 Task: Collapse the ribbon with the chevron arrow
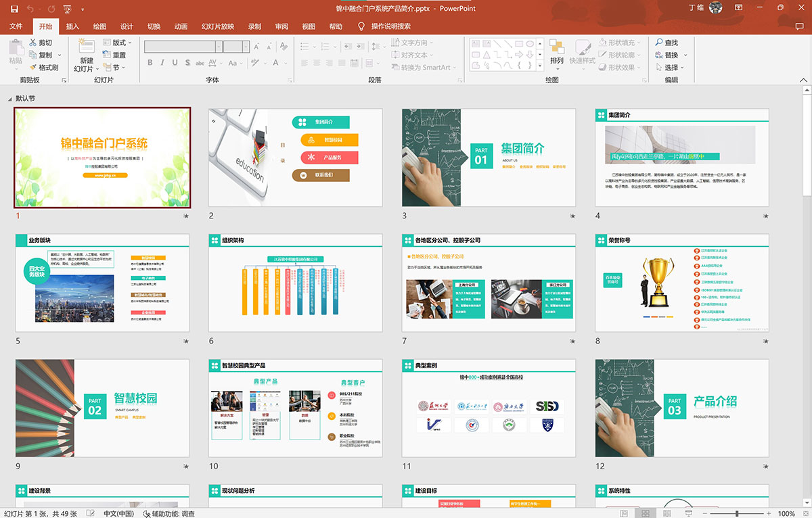point(804,80)
